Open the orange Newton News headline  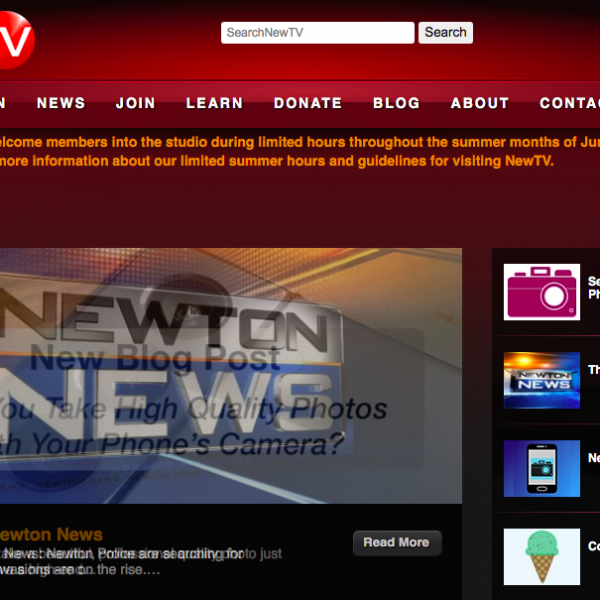(x=50, y=535)
